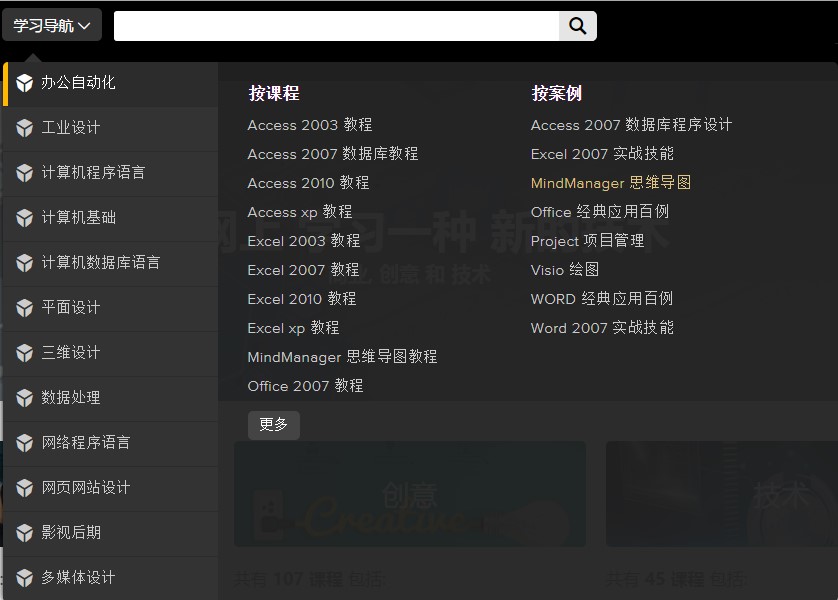The height and width of the screenshot is (600, 838).
Task: Click the magnifying glass search button
Action: click(x=577, y=26)
